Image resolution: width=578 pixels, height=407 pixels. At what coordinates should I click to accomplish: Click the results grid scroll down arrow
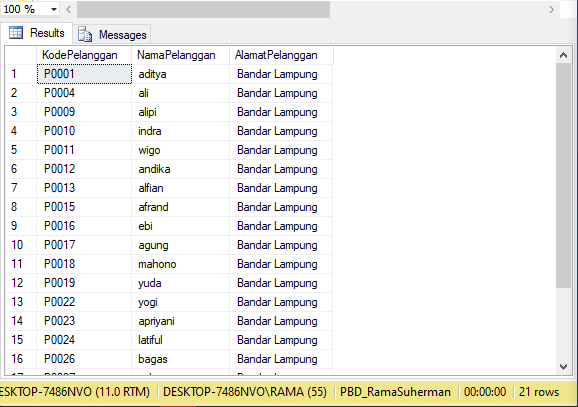click(x=563, y=366)
